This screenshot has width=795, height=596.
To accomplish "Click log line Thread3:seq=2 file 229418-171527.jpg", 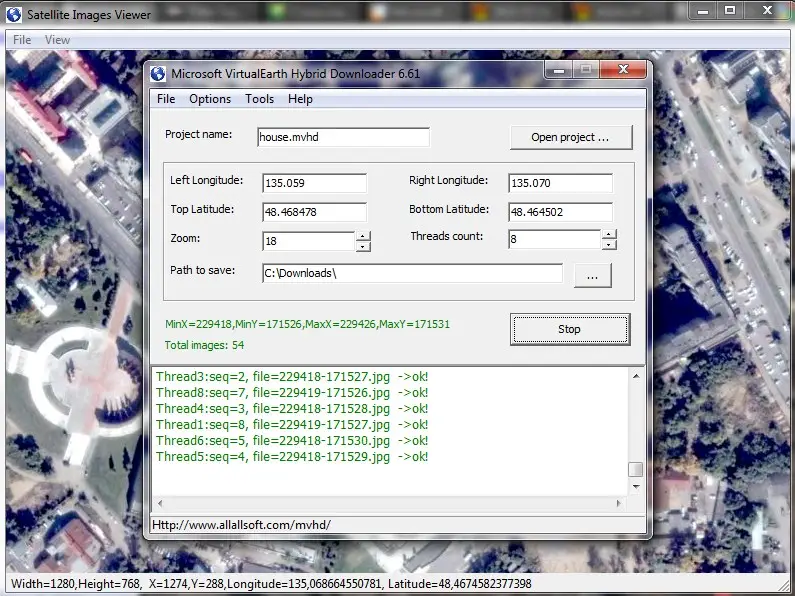I will 292,377.
